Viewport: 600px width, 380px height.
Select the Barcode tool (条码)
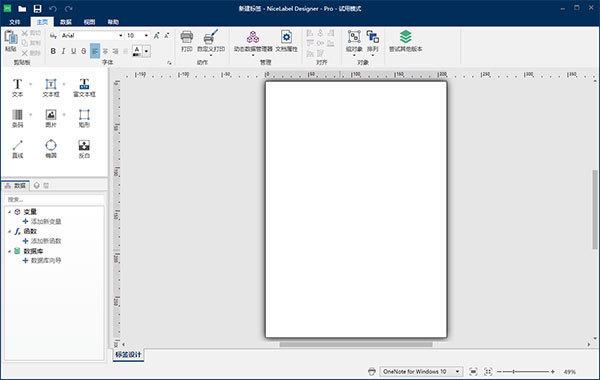click(x=17, y=118)
